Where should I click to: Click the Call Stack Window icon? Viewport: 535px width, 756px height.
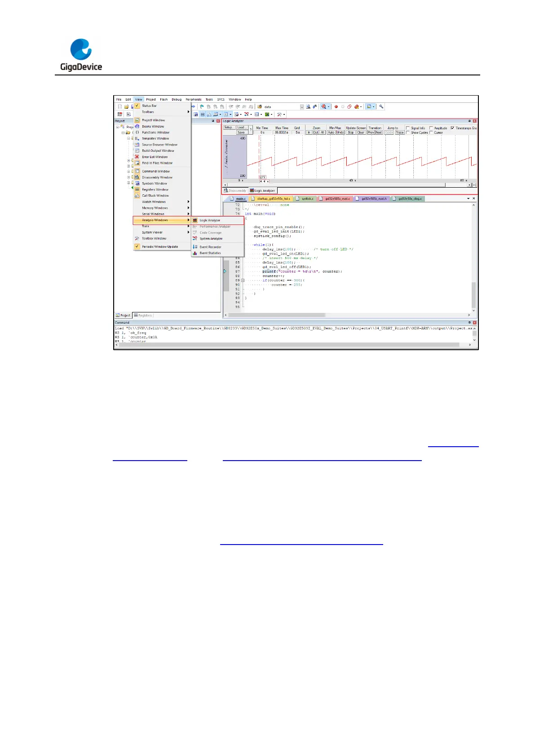pyautogui.click(x=137, y=196)
